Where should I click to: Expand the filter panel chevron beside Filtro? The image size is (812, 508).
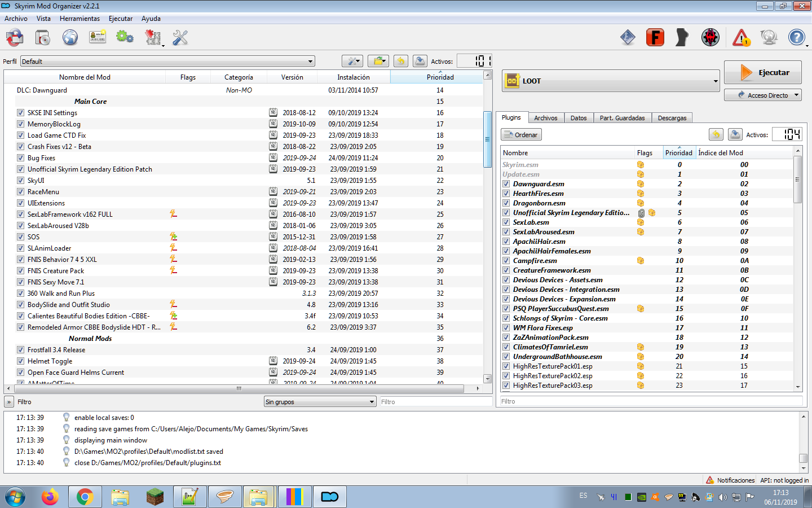coord(9,402)
